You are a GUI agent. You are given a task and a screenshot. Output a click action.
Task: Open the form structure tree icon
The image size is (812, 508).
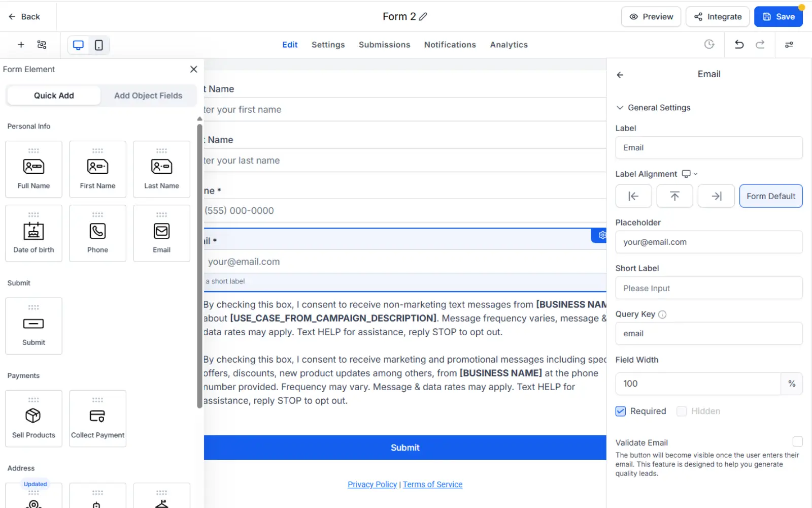point(42,45)
